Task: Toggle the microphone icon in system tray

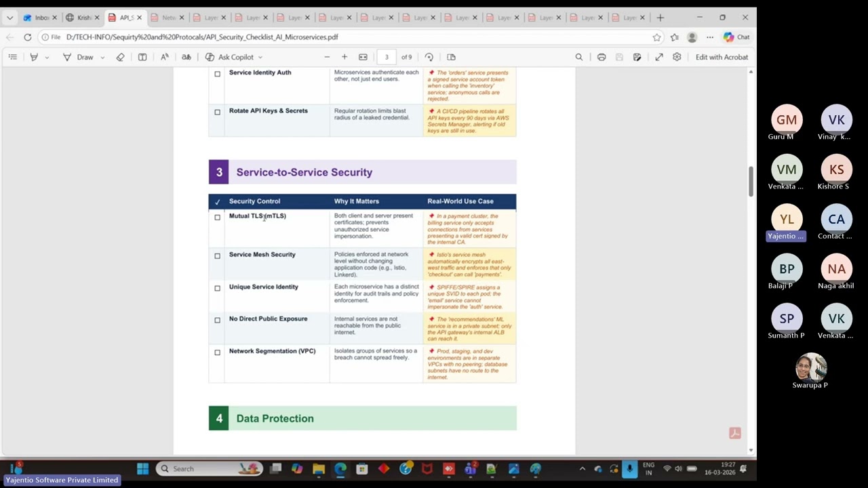Action: 629,468
